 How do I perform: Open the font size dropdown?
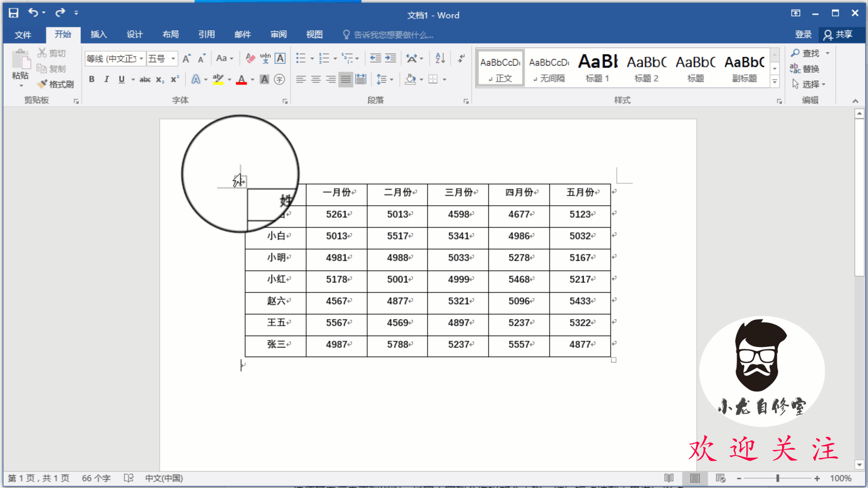[173, 59]
